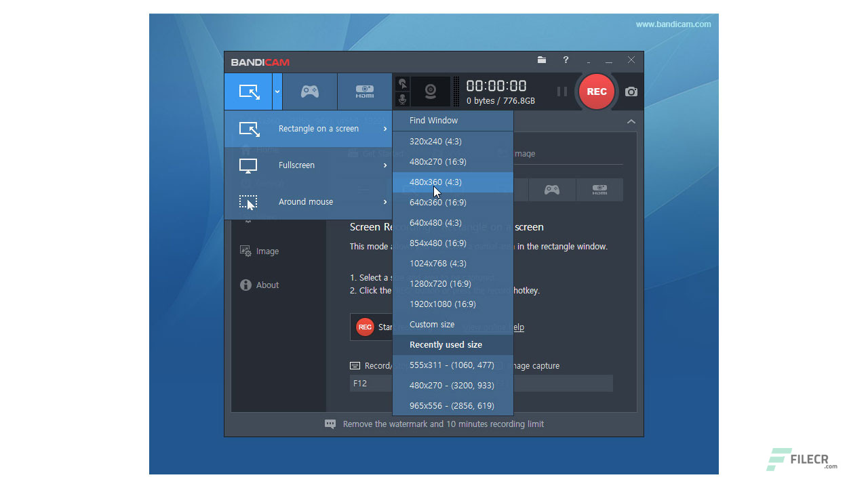This screenshot has width=868, height=488.
Task: Open the online help link
Action: [x=493, y=327]
